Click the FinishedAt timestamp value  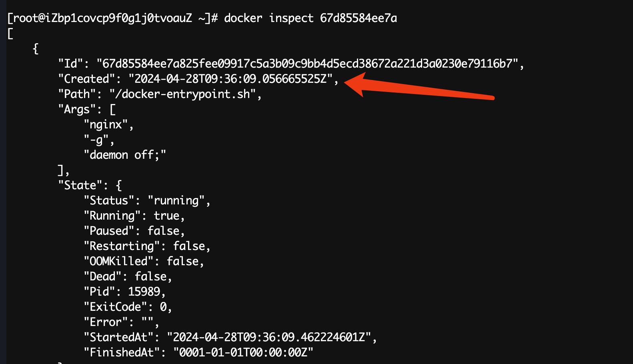(243, 352)
